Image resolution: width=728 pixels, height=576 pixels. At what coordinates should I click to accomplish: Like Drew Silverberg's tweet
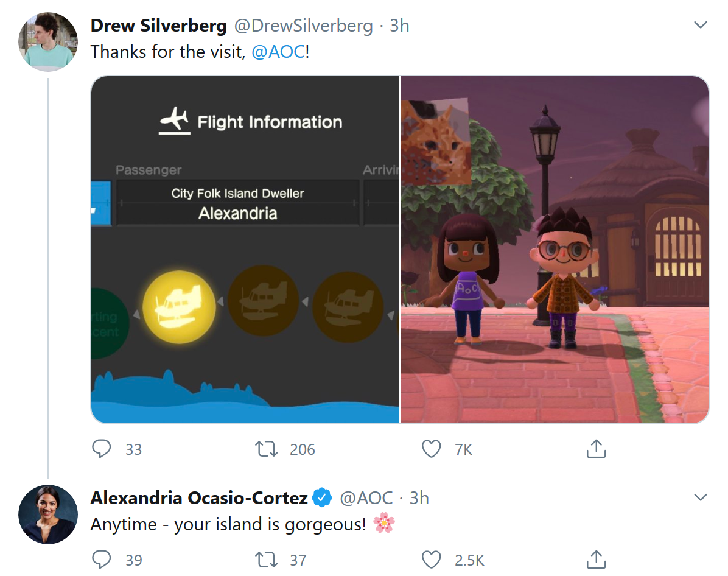click(x=431, y=449)
